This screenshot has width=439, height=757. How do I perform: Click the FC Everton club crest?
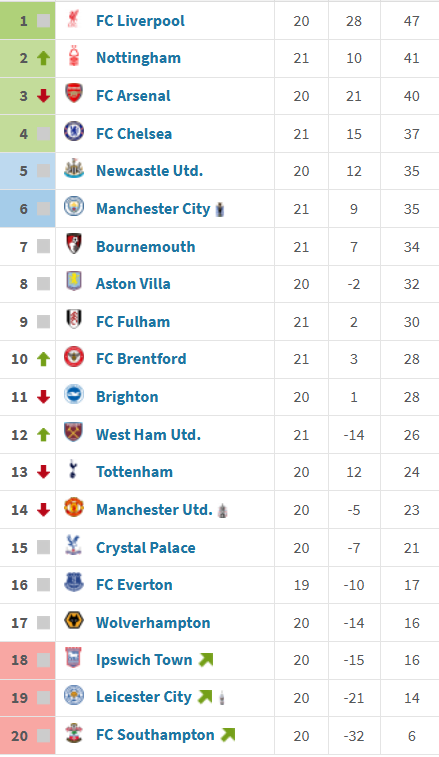coord(74,583)
